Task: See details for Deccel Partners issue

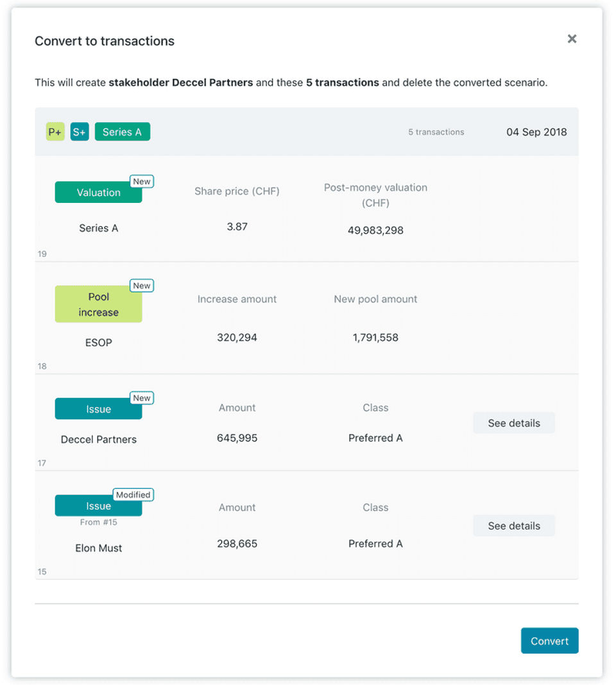Action: pyautogui.click(x=514, y=423)
